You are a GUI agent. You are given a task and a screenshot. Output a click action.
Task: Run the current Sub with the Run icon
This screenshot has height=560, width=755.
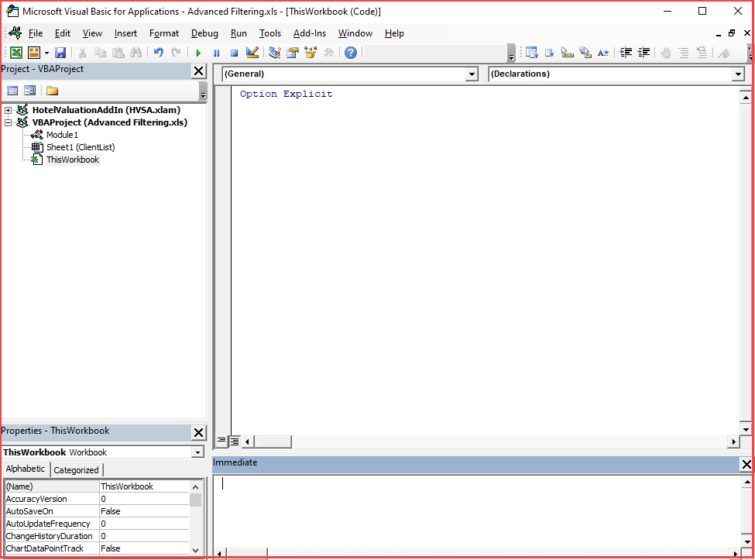[x=198, y=52]
